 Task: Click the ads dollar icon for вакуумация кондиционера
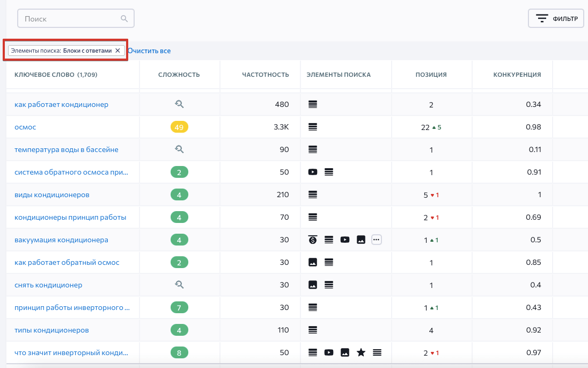click(x=313, y=240)
